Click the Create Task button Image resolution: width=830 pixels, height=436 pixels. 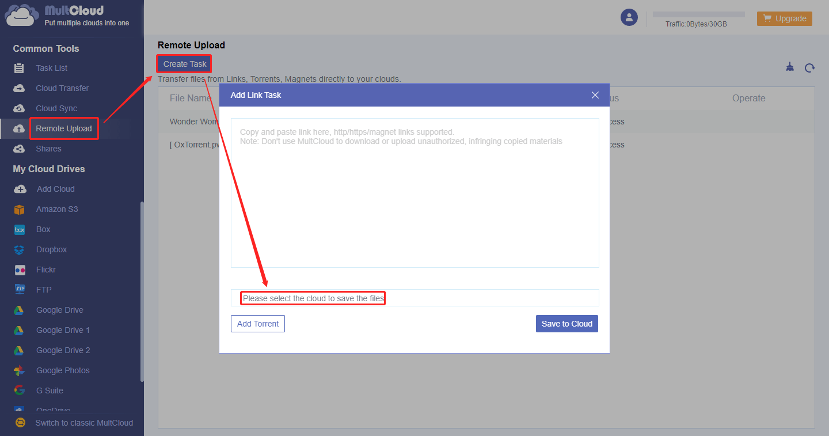pos(184,64)
